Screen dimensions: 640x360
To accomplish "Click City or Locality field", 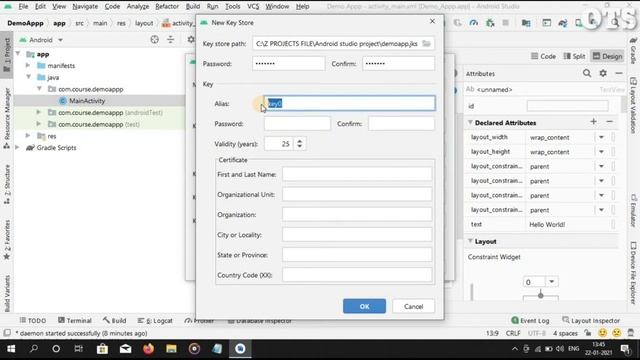I will [357, 235].
